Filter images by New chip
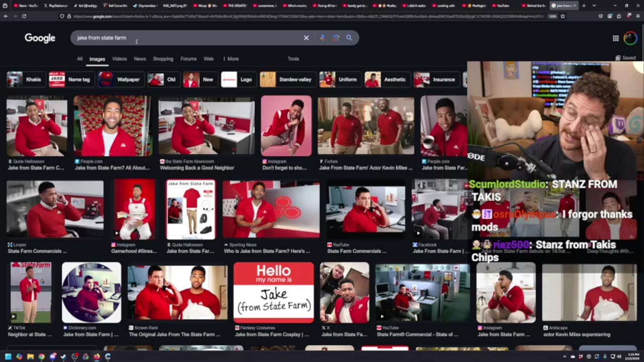Viewport: 644px width, 362px height. click(x=200, y=79)
